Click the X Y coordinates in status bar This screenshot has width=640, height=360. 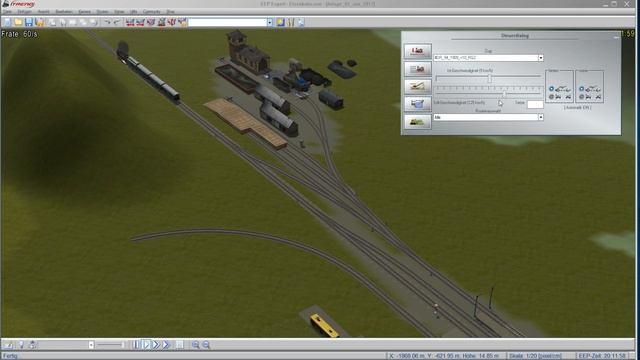(444, 356)
